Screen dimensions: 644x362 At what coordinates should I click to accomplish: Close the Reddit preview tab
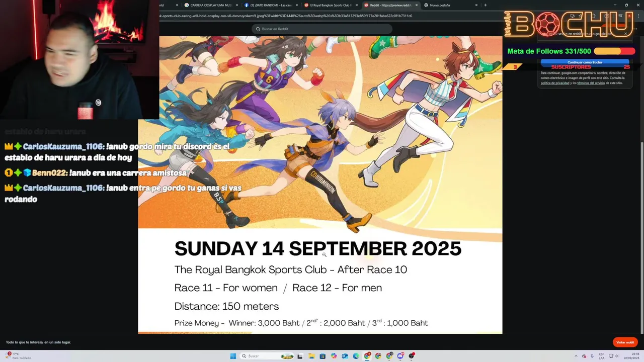(x=417, y=5)
